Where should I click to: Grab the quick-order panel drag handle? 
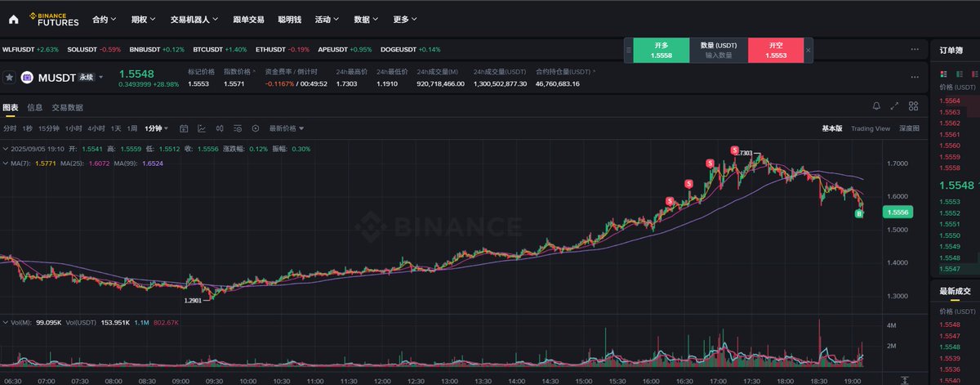click(x=628, y=50)
